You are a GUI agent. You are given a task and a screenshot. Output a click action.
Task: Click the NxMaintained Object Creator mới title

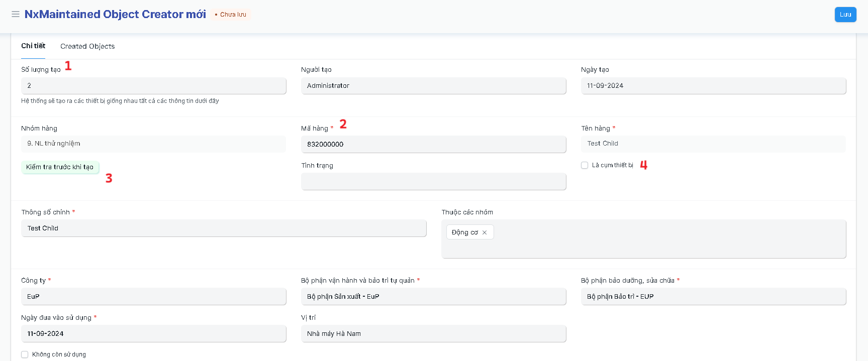tap(115, 14)
